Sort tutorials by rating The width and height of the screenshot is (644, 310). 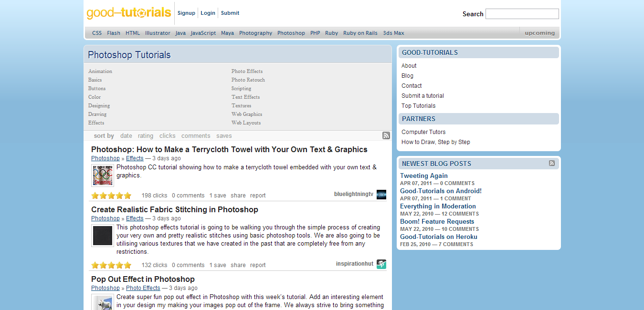click(x=146, y=136)
